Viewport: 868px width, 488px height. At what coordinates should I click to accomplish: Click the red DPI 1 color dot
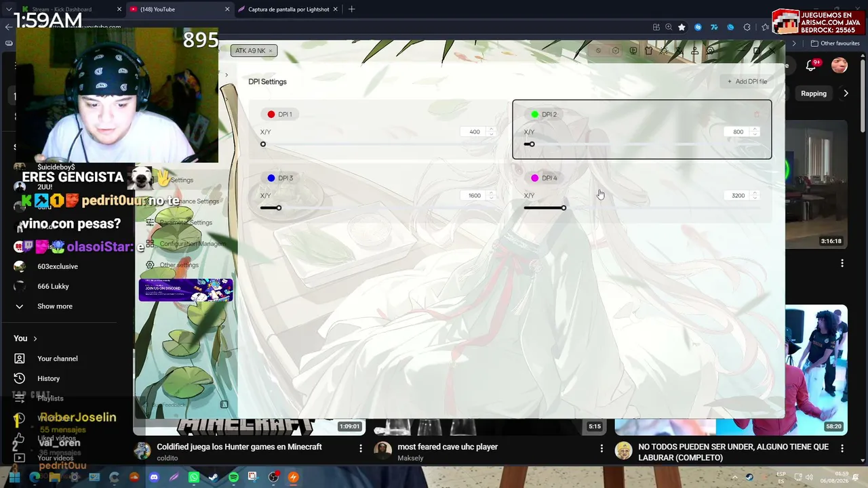(271, 115)
